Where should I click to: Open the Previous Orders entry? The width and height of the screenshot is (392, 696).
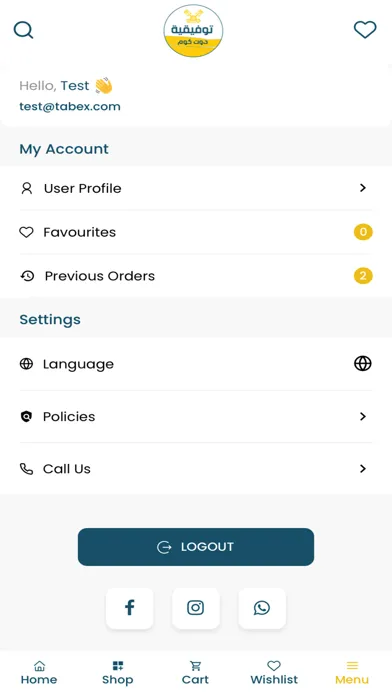pos(196,276)
